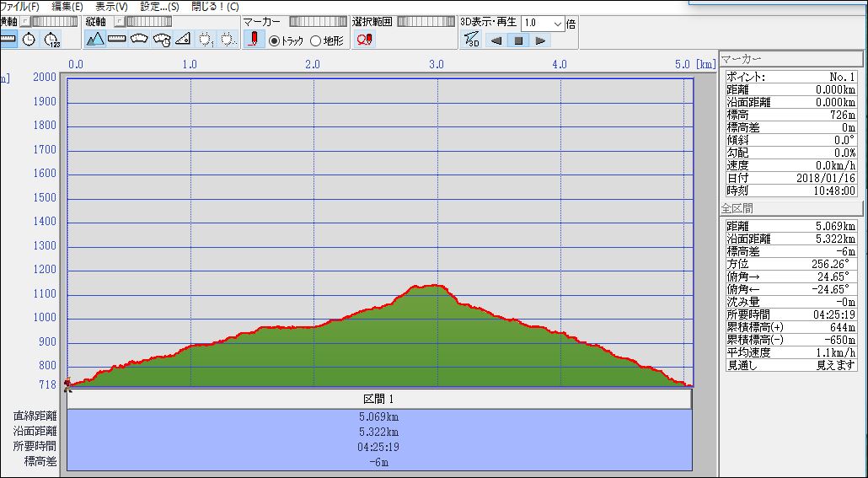Play track forward
Image resolution: width=868 pixels, height=478 pixels.
tap(541, 40)
